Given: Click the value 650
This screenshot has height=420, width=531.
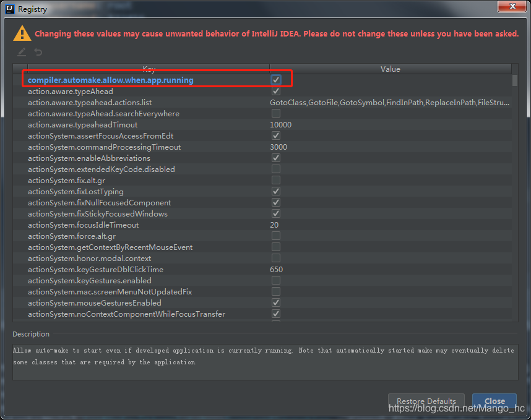Looking at the screenshot, I should click(x=277, y=270).
